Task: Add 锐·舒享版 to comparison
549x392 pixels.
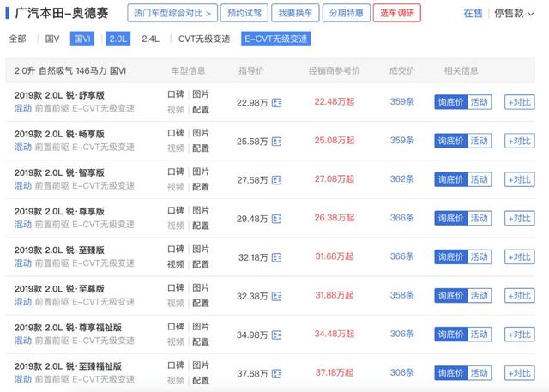Action: tap(520, 102)
